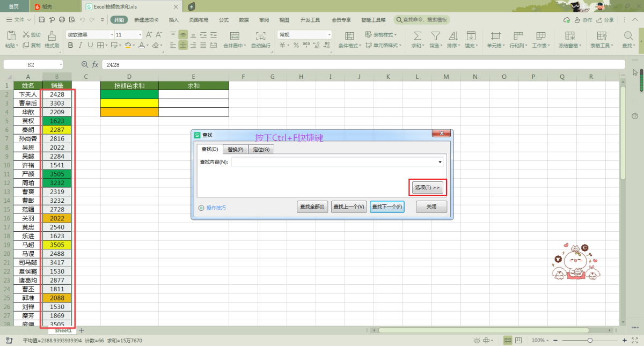Open the font name dropdown (微软雅黑)
The width and height of the screenshot is (644, 346).
point(112,35)
